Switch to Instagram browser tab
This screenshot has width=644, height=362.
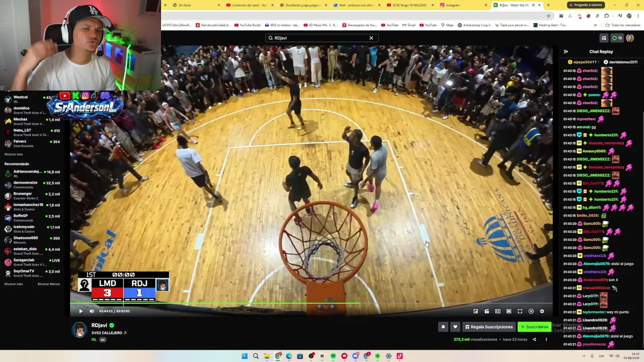(x=463, y=5)
